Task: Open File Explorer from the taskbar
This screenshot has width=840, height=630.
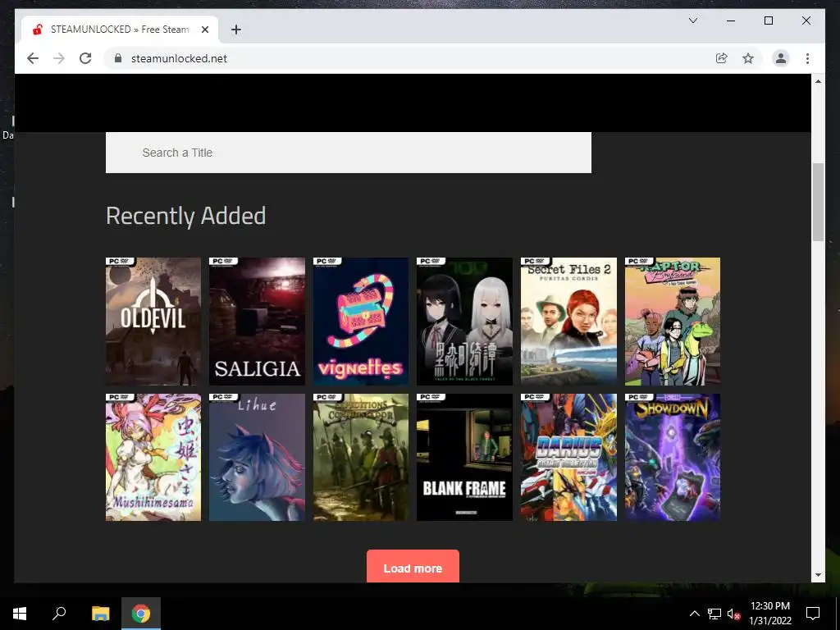Action: [100, 614]
